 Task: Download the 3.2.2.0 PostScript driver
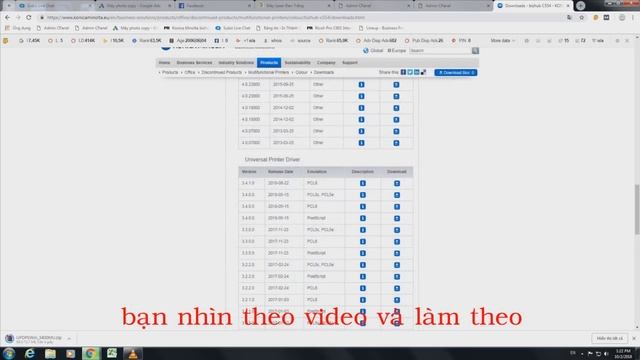397,277
